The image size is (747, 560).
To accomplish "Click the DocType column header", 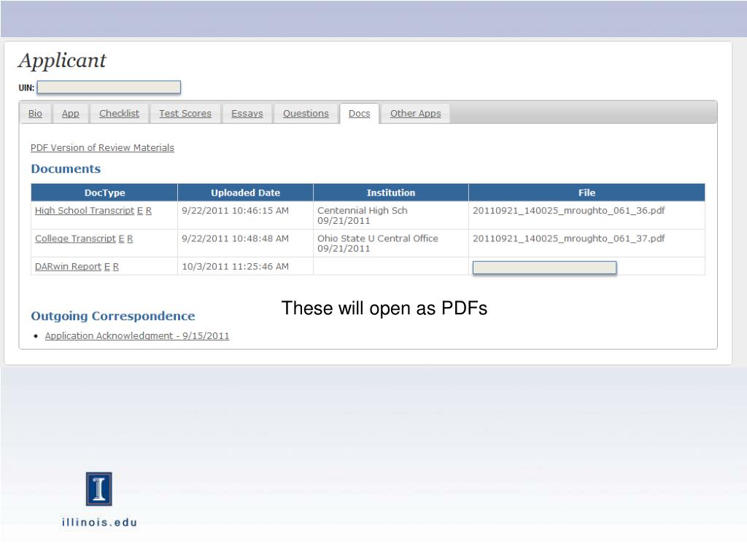I will coord(104,192).
